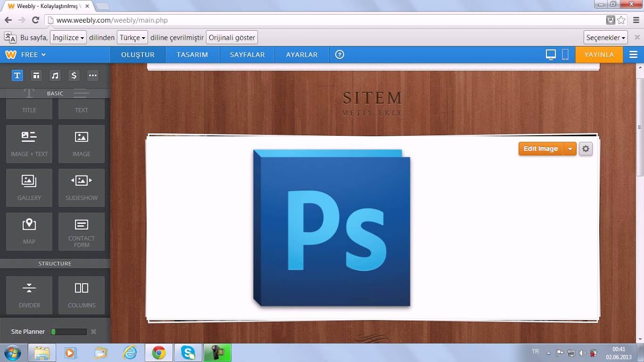Click the Yayınla publish button

(599, 55)
